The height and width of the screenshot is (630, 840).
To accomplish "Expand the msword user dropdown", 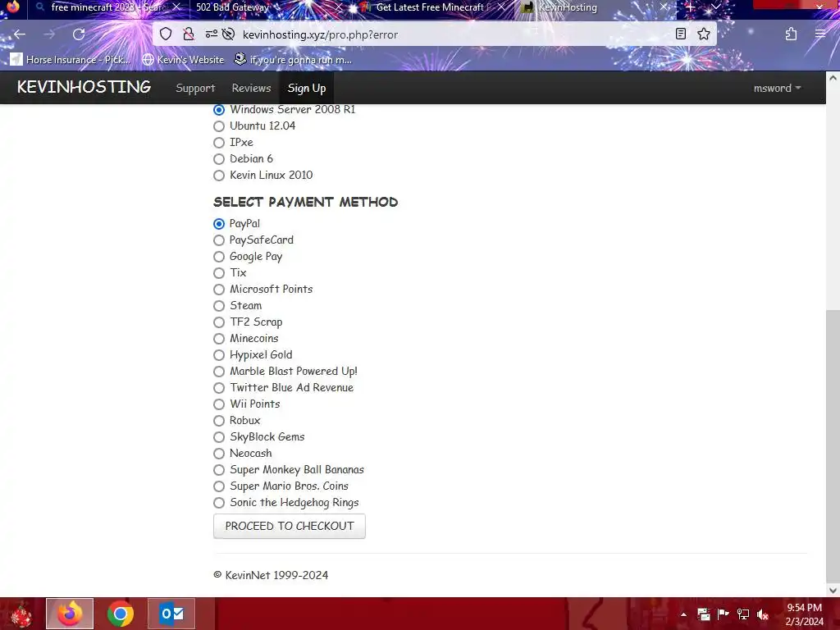I will [777, 88].
